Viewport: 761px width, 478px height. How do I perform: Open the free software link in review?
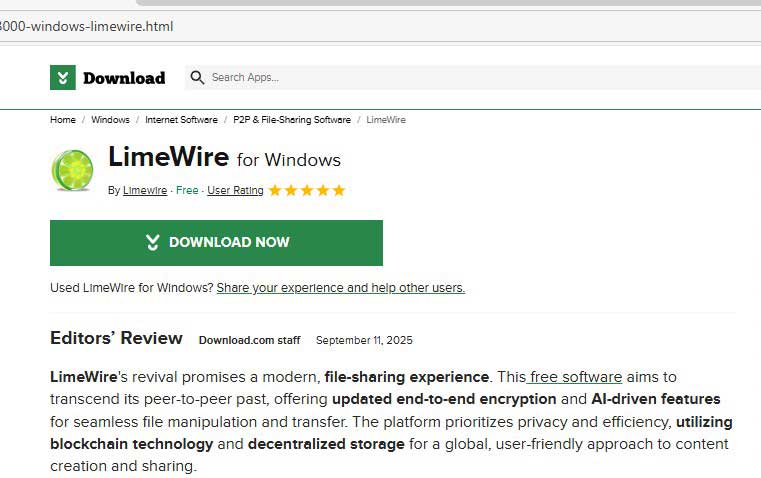pyautogui.click(x=576, y=377)
